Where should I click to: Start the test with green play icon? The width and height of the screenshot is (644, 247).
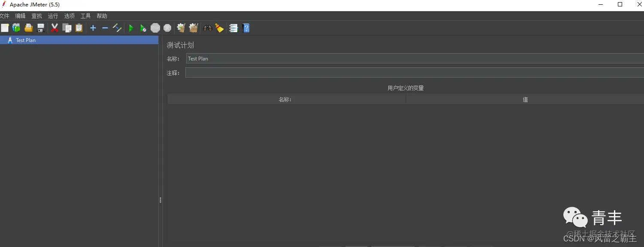[x=131, y=28]
